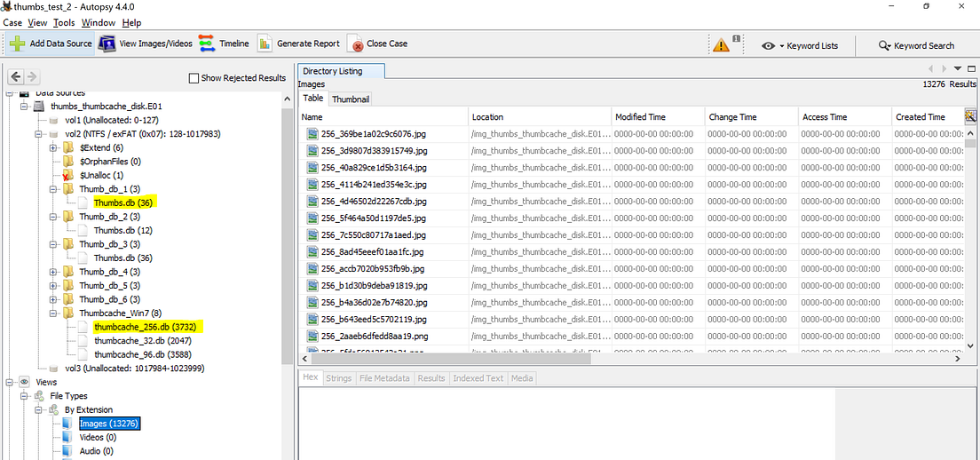Select file 256_3d9807d383915749.jpg

click(x=374, y=151)
